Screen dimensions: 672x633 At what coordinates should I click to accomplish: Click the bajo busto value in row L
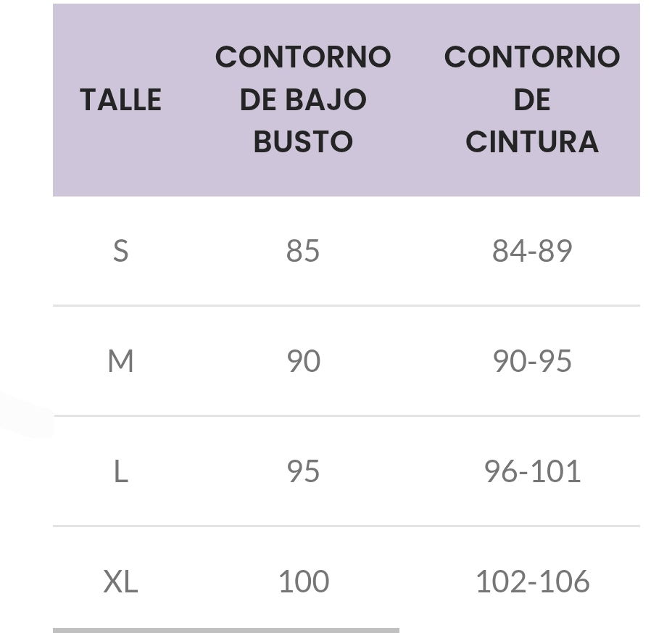[303, 471]
